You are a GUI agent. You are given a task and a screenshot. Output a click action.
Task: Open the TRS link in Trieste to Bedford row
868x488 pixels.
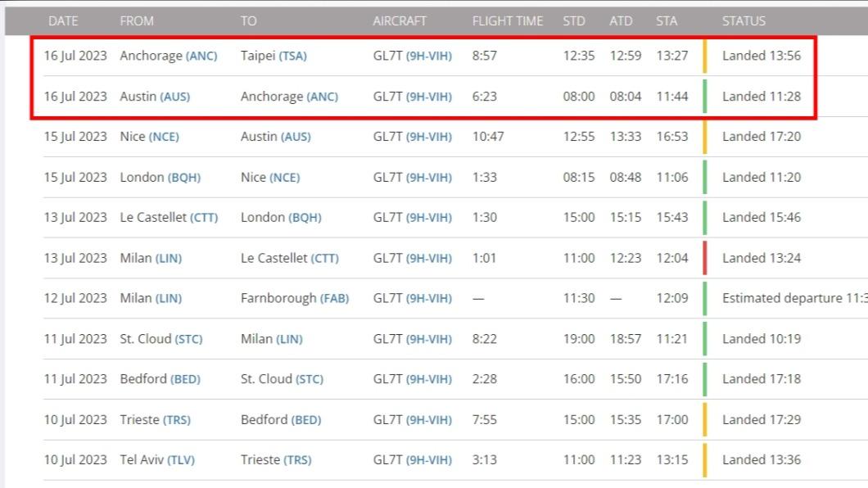(177, 420)
